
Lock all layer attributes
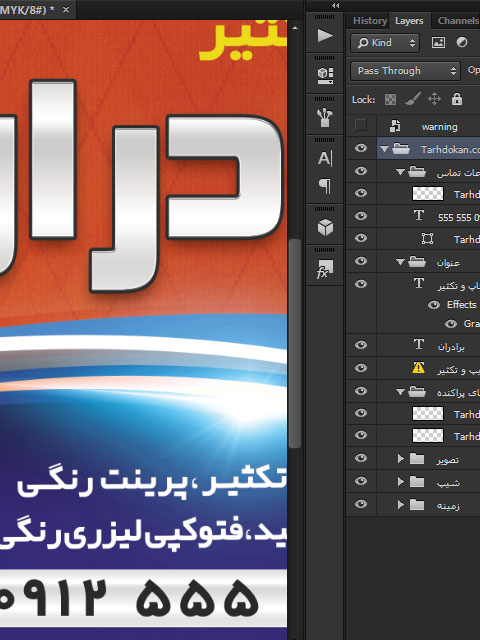pos(457,99)
